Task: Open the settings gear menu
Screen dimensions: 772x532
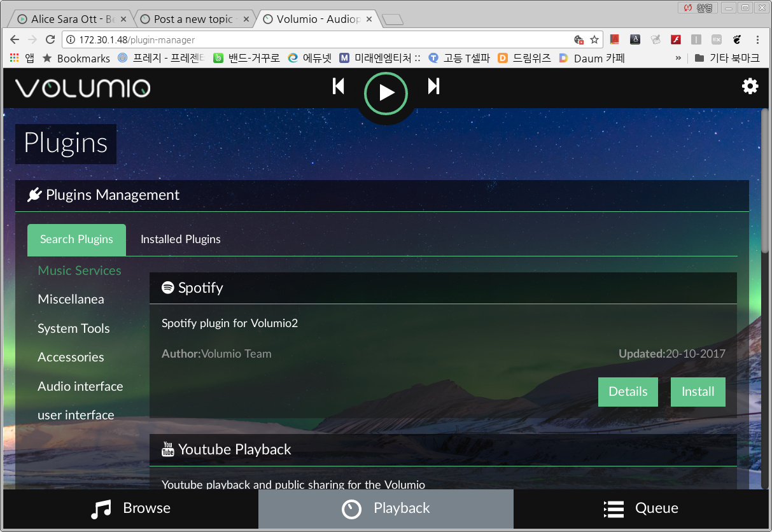Action: tap(750, 87)
